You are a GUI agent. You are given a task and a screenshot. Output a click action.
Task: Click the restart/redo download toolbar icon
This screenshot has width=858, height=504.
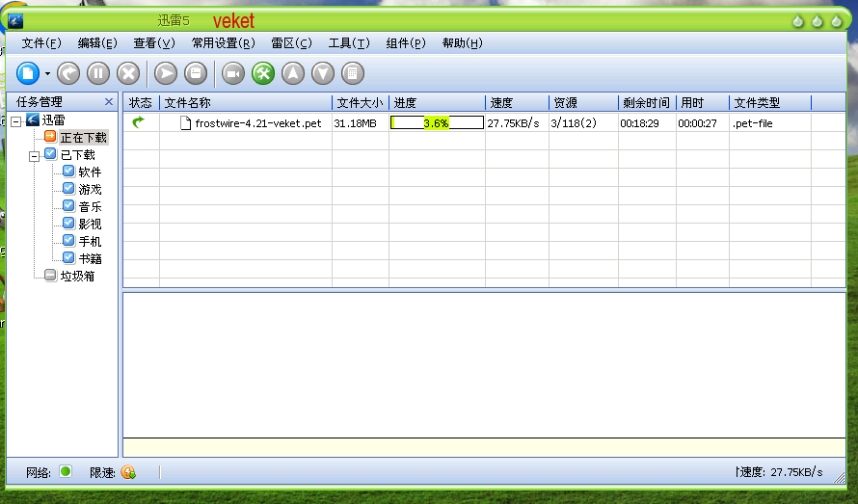click(68, 73)
